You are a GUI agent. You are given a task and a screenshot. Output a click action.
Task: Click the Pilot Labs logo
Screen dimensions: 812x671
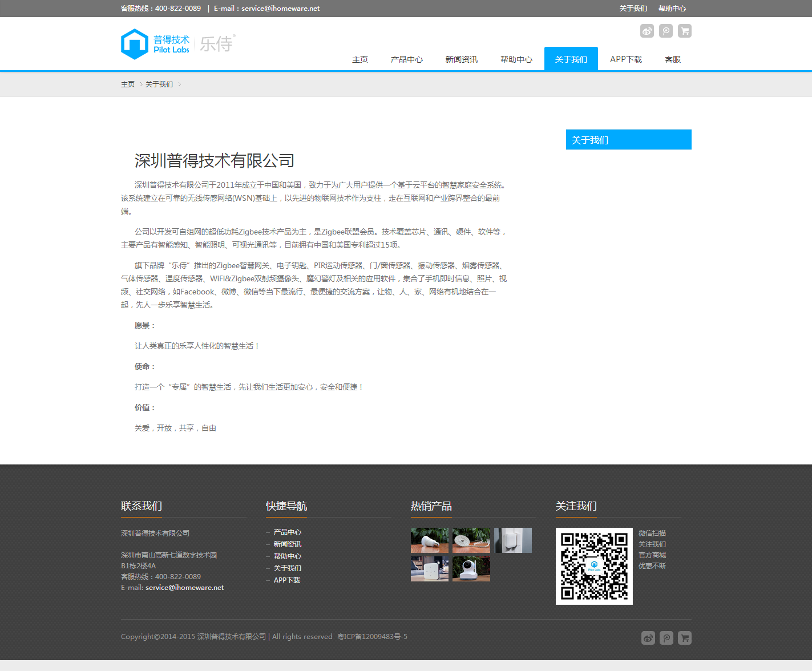177,44
